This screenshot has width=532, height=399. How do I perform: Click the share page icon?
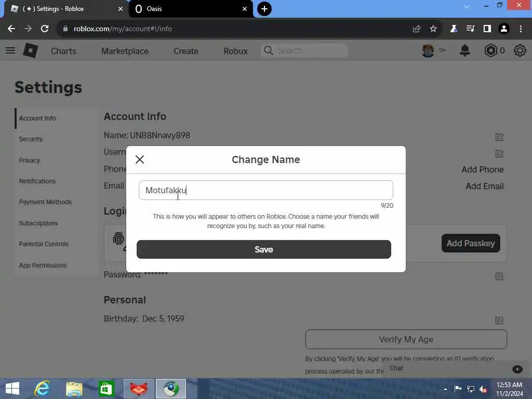click(x=417, y=29)
